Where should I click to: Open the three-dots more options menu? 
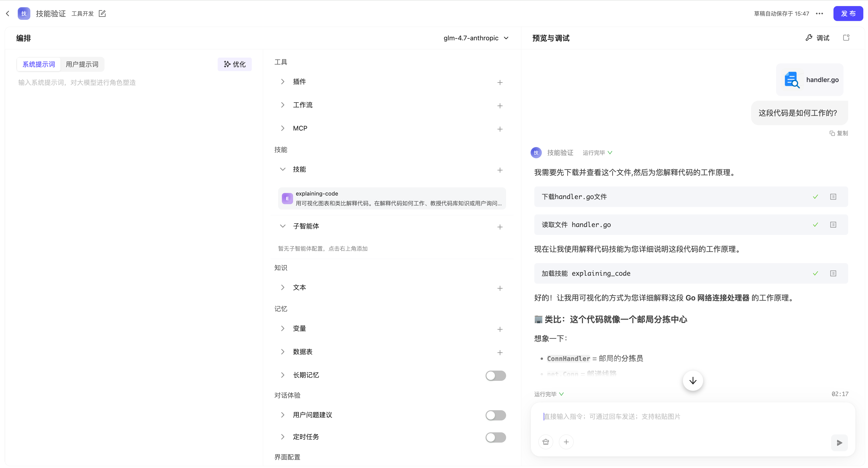[819, 14]
